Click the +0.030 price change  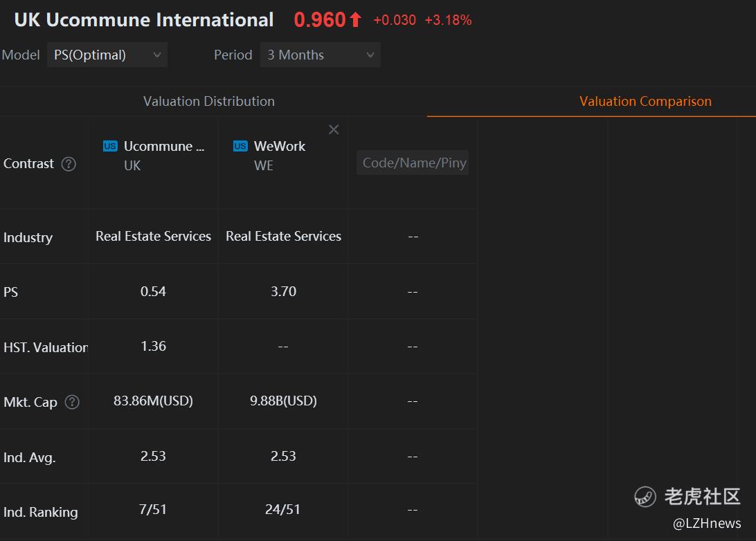[395, 20]
